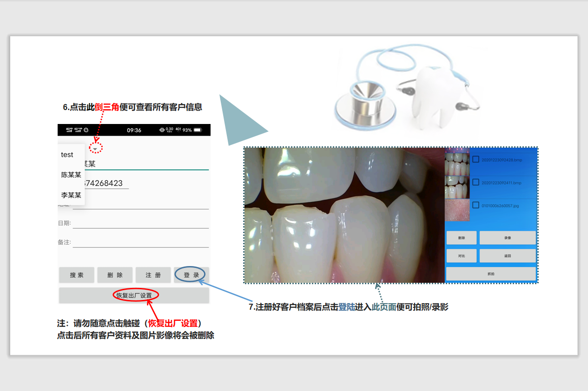Tick checkbox for 01010006260057.jpg
The height and width of the screenshot is (391, 588).
[x=476, y=205]
